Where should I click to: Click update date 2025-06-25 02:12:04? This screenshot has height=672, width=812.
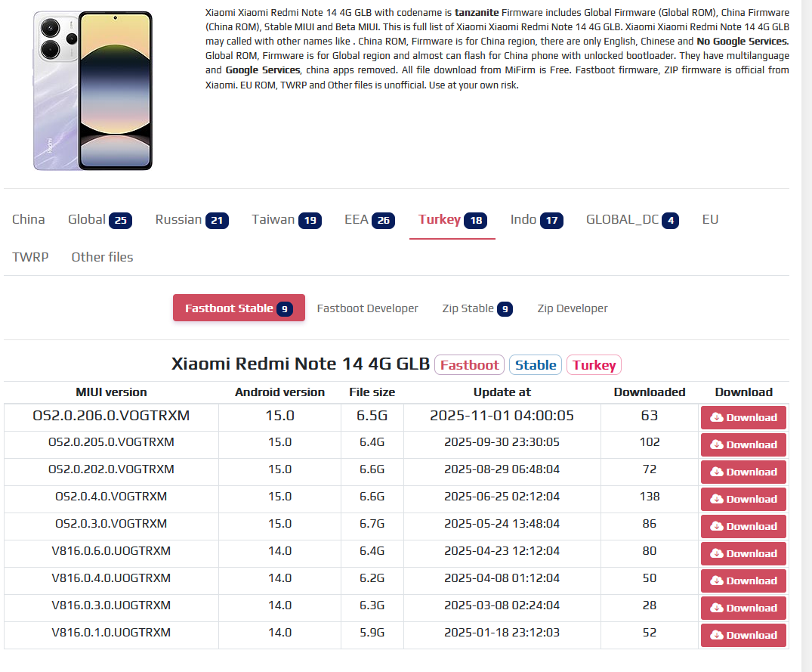coord(502,497)
